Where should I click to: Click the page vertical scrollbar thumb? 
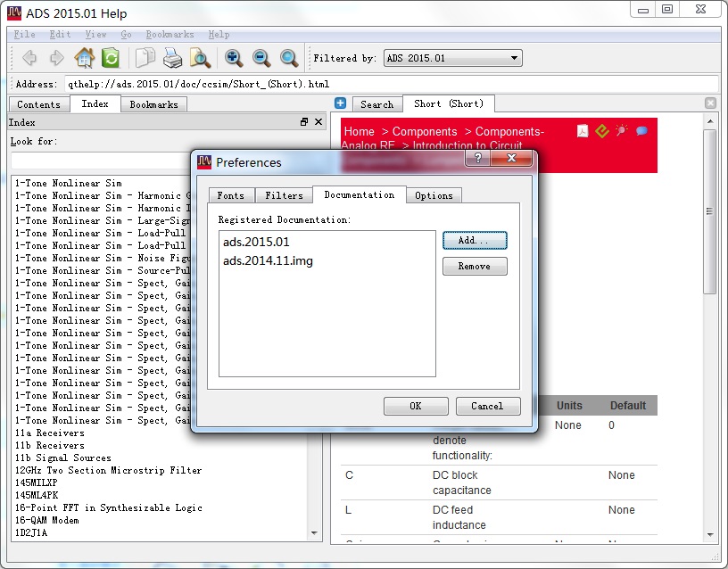tap(710, 211)
